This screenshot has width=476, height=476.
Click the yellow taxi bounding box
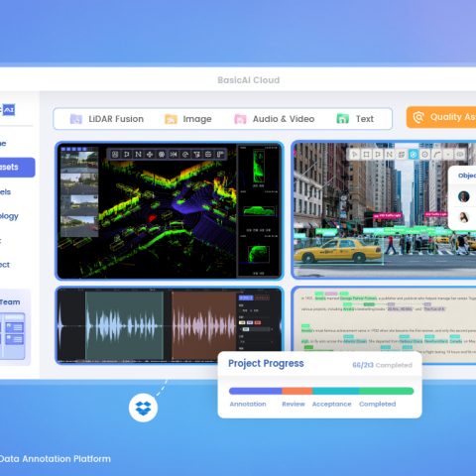pyautogui.click(x=338, y=251)
